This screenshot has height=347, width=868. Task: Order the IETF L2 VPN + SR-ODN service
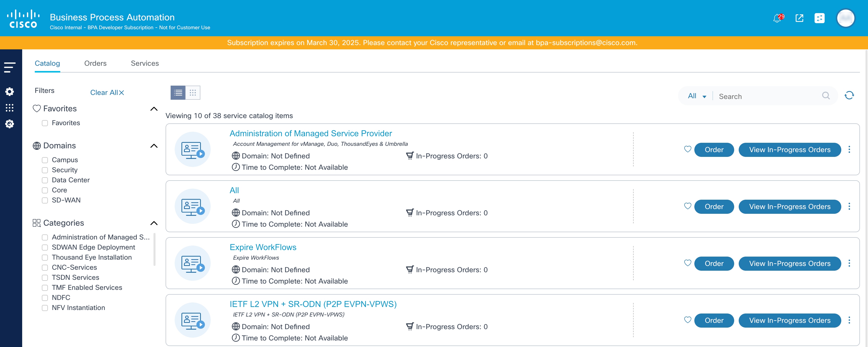pos(714,320)
